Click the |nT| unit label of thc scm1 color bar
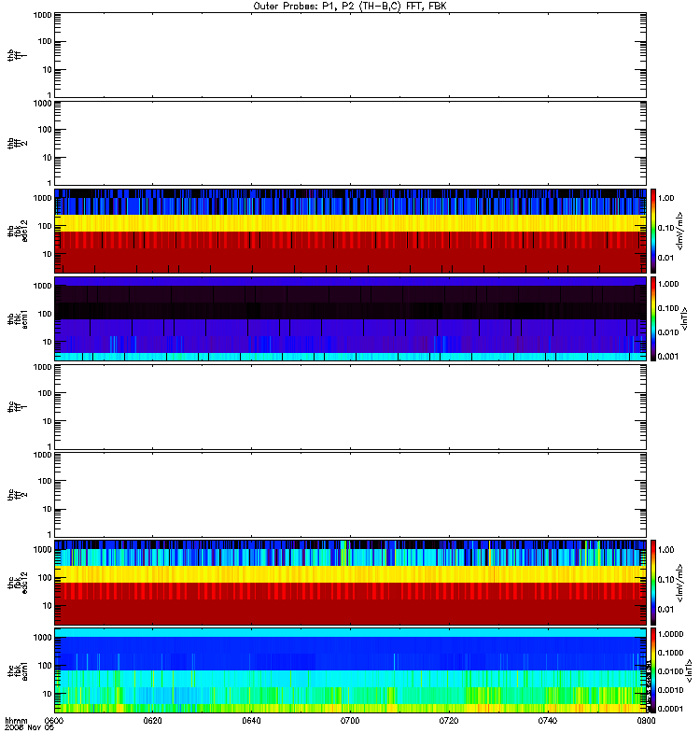The image size is (700, 747). 689,670
